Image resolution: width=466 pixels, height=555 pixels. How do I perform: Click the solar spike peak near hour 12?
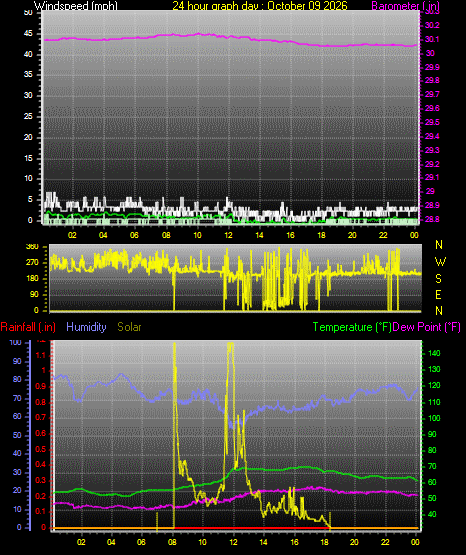[230, 344]
